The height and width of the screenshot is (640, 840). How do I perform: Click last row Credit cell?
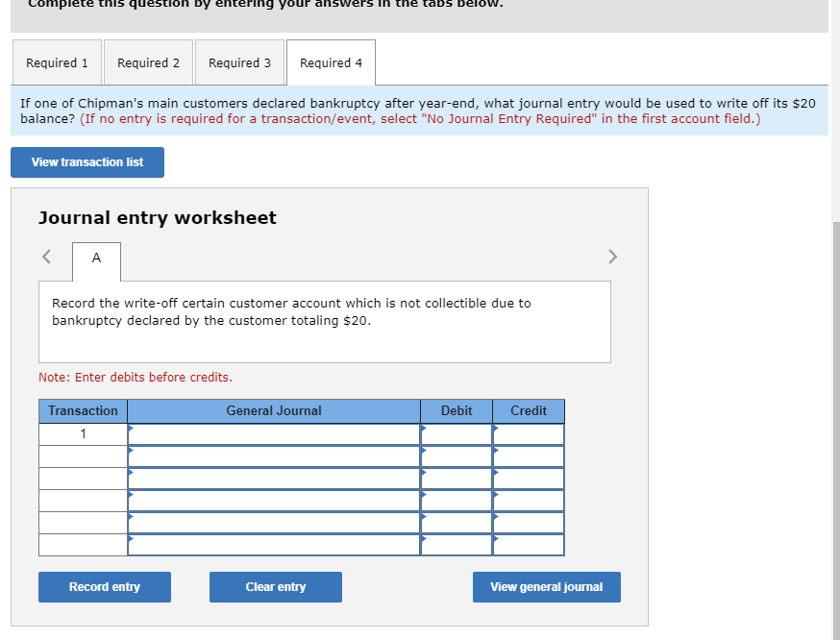pos(529,545)
